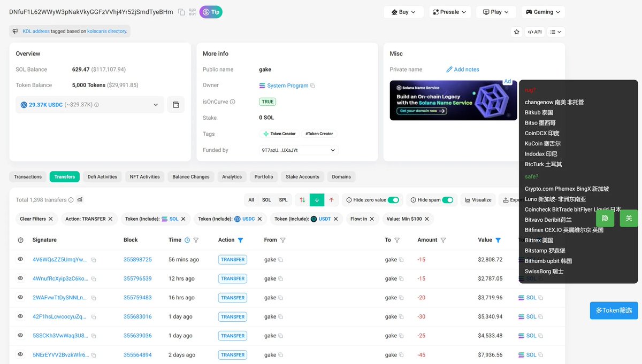Select the inflow down-arrow filter
Viewport: 642px width, 364px height.
coord(317,200)
